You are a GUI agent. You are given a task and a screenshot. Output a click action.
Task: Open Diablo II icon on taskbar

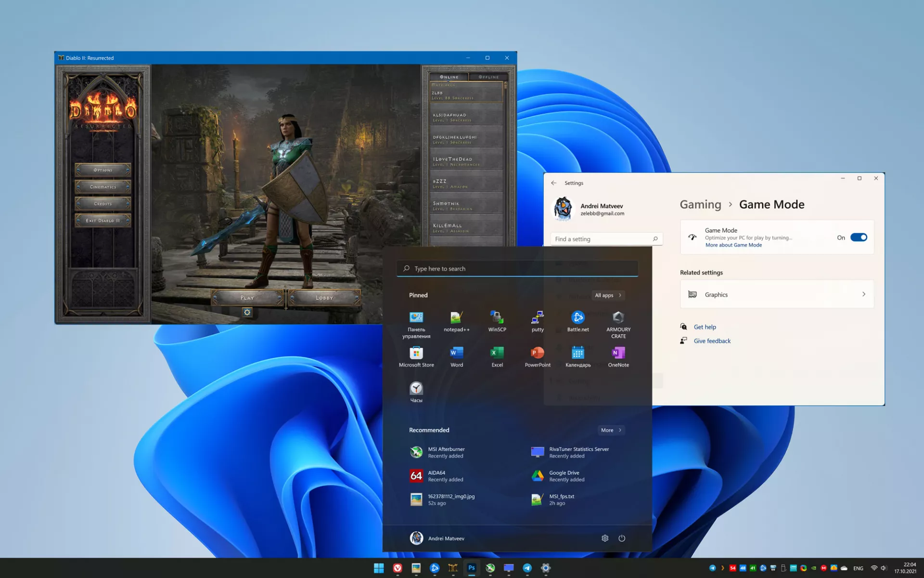pos(453,568)
